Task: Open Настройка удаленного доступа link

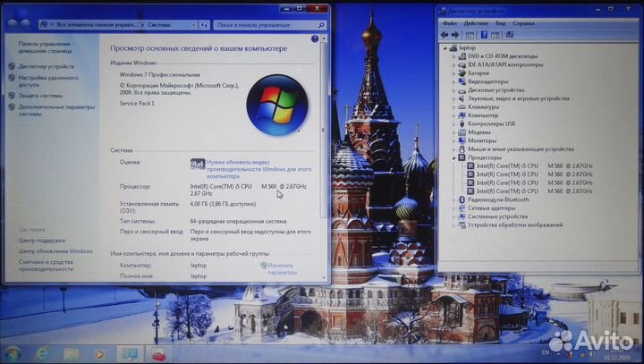Action: click(x=48, y=80)
